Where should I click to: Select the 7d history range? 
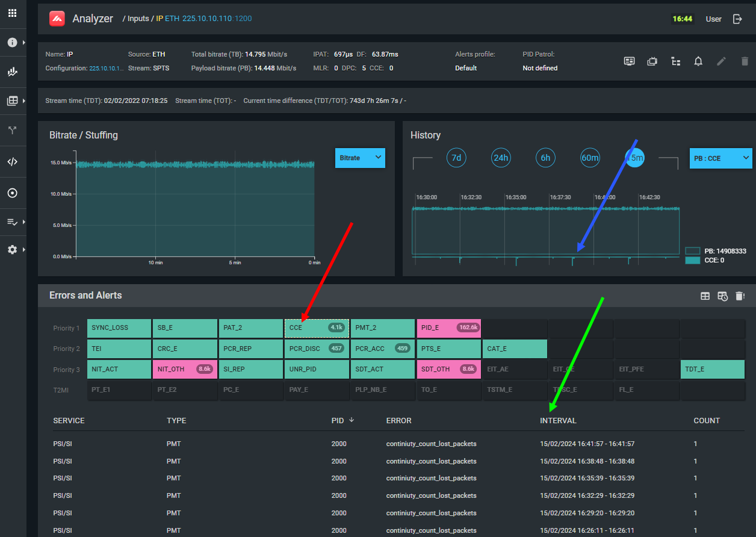(456, 158)
